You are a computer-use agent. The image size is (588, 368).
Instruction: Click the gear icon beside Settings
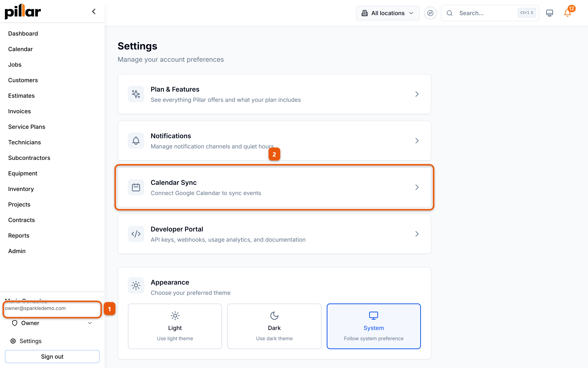13,341
